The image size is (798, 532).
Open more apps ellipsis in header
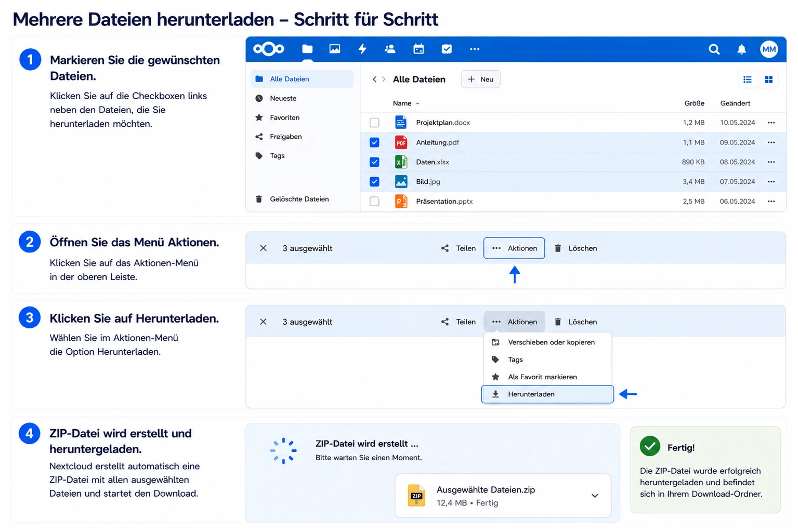(x=475, y=49)
